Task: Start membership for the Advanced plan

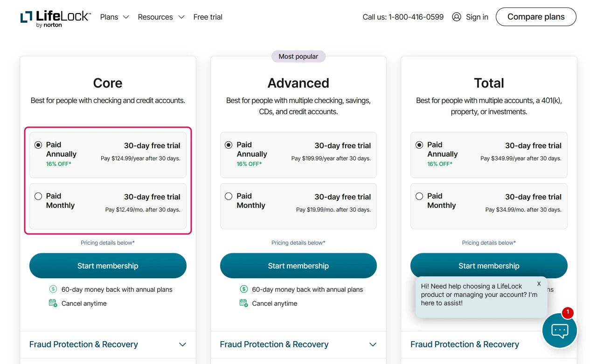Action: click(x=298, y=266)
